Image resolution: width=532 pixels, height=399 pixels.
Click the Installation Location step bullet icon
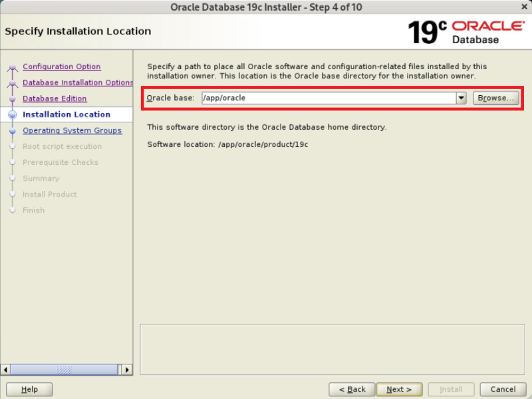coord(13,114)
